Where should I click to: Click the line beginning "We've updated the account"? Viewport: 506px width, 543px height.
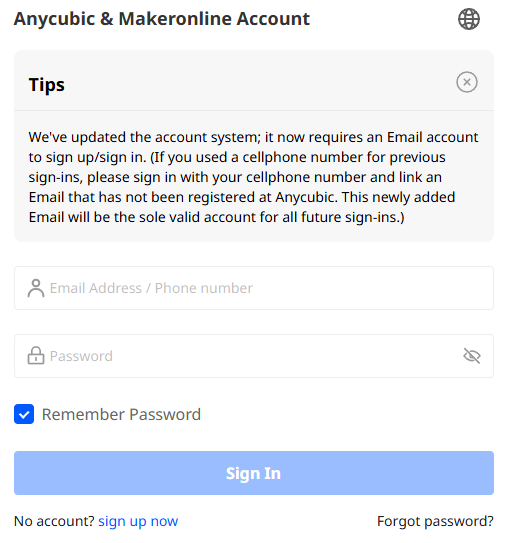[254, 137]
